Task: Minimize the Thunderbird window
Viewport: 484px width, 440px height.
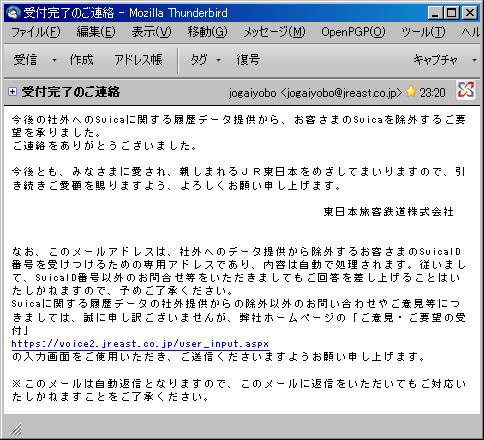Action: click(x=435, y=13)
